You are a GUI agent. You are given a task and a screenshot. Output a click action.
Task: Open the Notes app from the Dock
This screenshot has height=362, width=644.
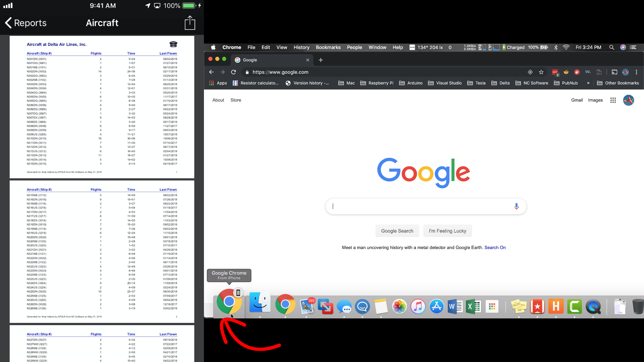[381, 306]
